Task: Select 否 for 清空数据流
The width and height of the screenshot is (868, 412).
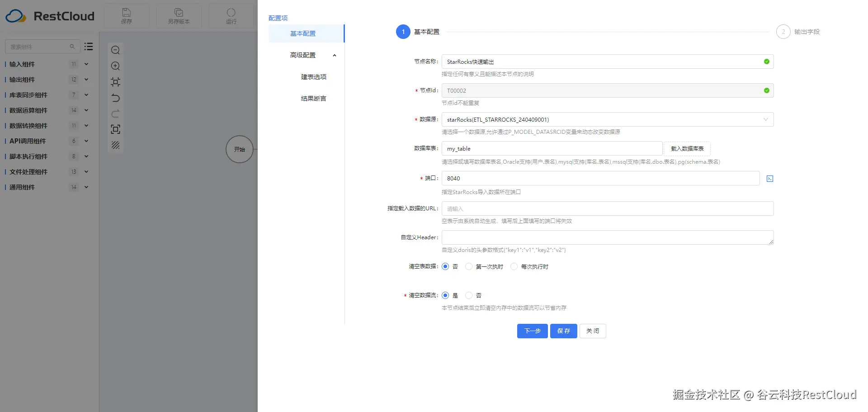Action: tap(469, 295)
